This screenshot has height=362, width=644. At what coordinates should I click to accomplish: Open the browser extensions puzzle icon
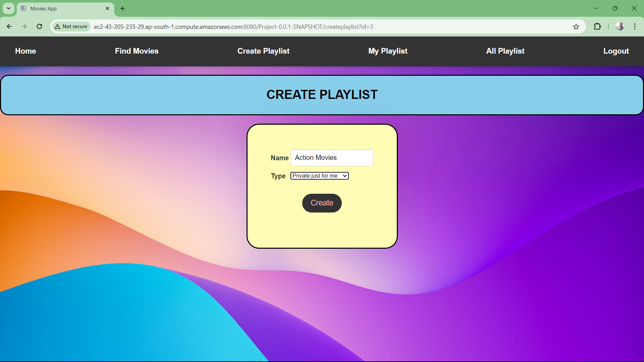[x=597, y=26]
